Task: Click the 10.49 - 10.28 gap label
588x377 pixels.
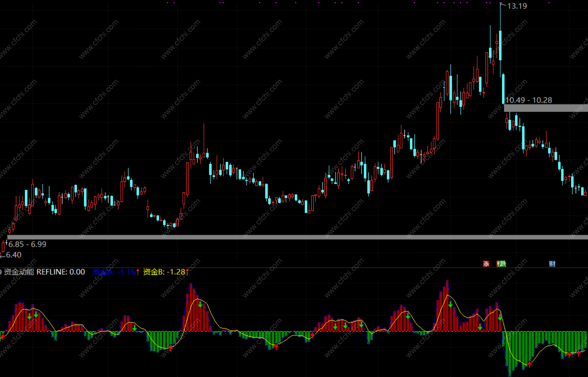Action: [x=529, y=100]
